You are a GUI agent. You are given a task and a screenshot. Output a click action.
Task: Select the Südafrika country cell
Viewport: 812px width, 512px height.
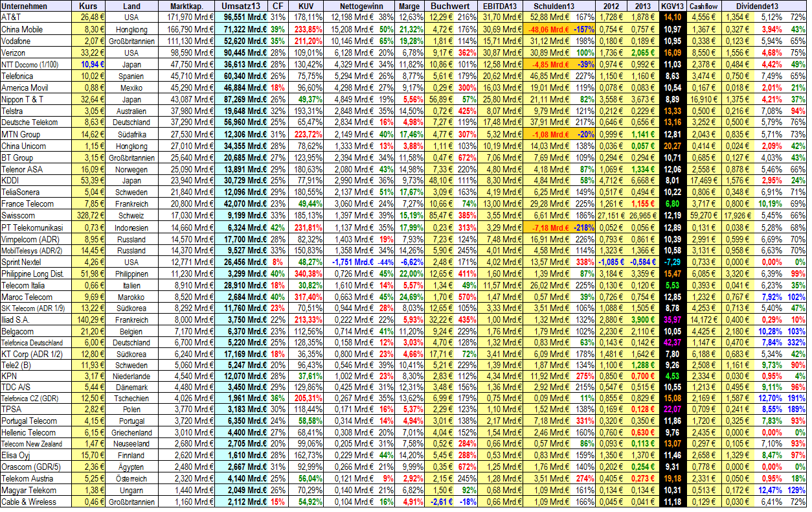click(131, 134)
